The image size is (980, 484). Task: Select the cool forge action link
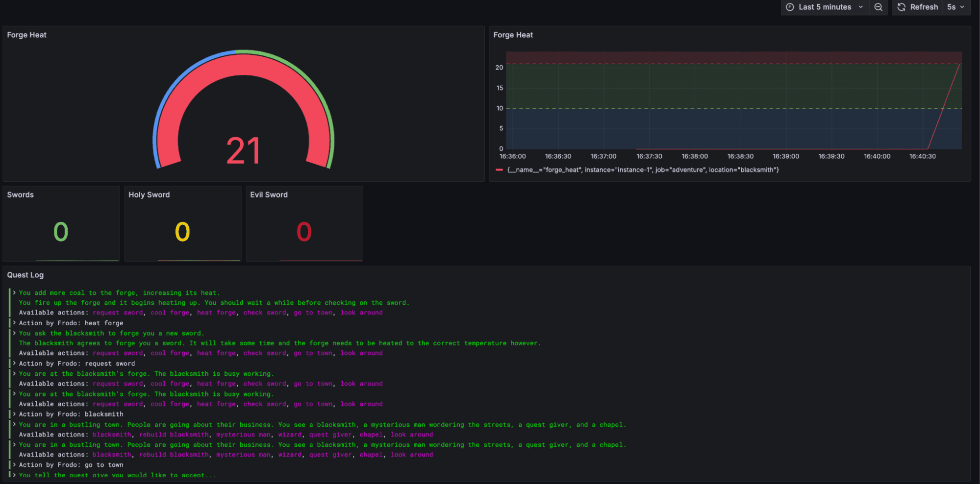pos(170,312)
